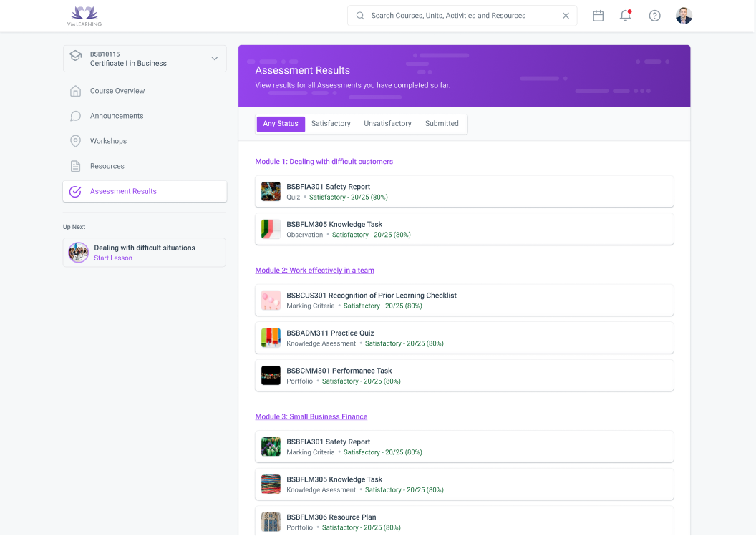Open the Course Overview home icon
Screen dimensions: 756x536
[76, 91]
